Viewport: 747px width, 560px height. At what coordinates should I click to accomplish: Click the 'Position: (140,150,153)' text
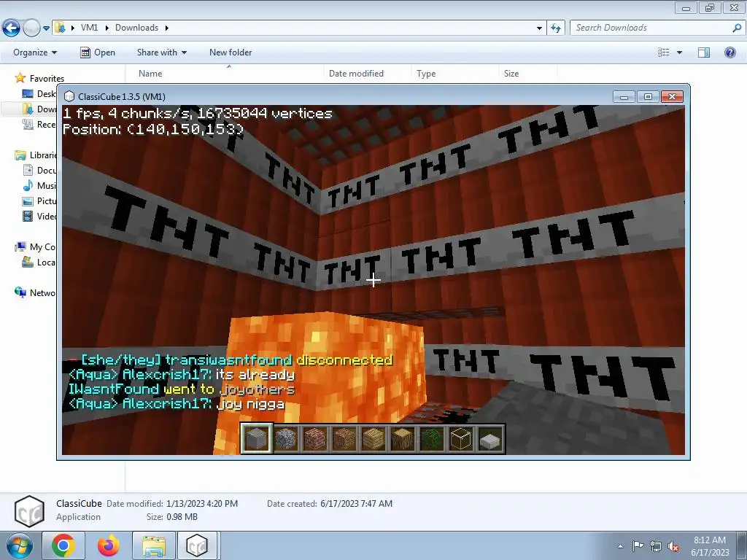pyautogui.click(x=153, y=129)
